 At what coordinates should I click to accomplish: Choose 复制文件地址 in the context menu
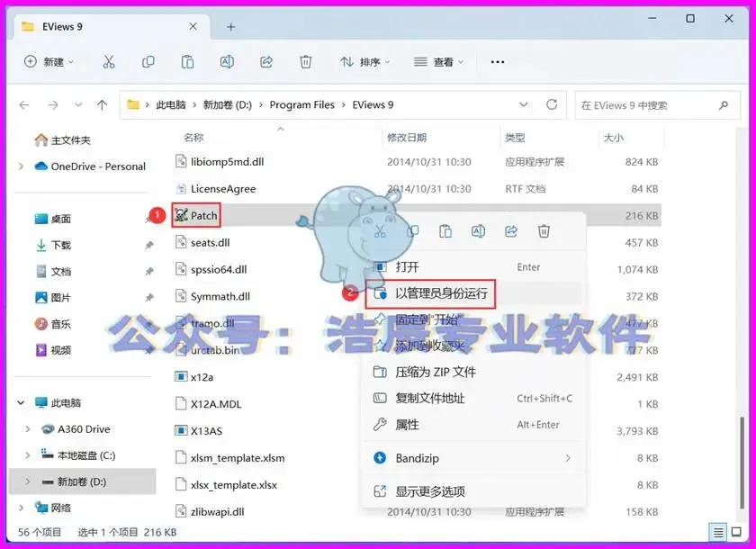[472, 398]
